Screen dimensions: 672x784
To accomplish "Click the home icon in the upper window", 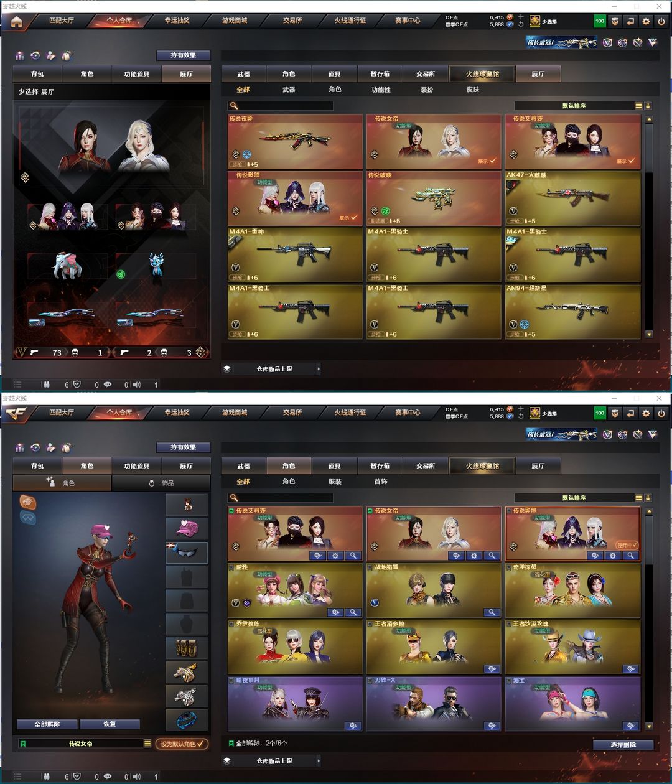I will pyautogui.click(x=16, y=21).
